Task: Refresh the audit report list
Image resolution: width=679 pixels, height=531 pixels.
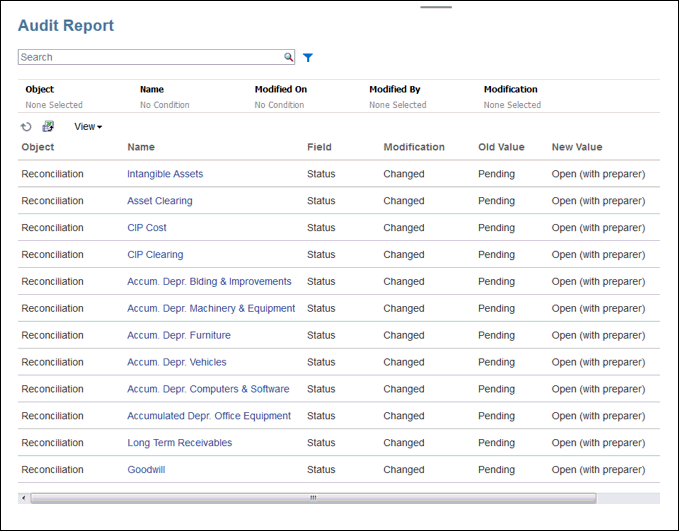Action: point(27,127)
